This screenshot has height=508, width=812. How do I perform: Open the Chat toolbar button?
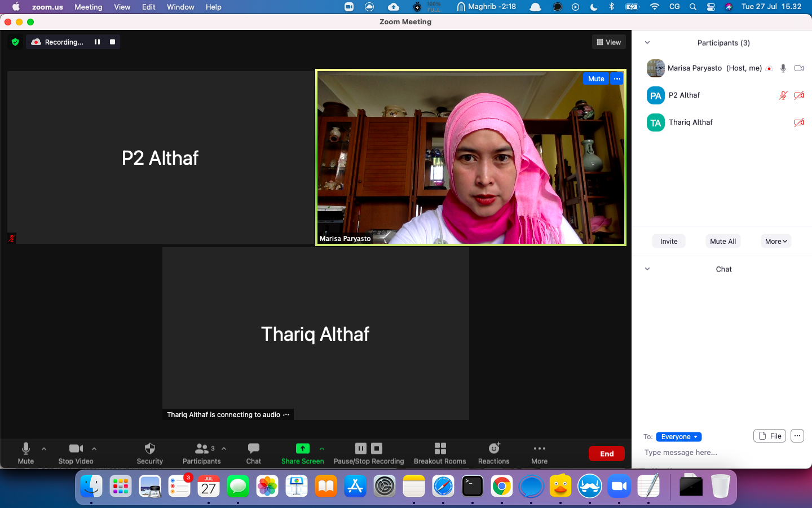[254, 453]
